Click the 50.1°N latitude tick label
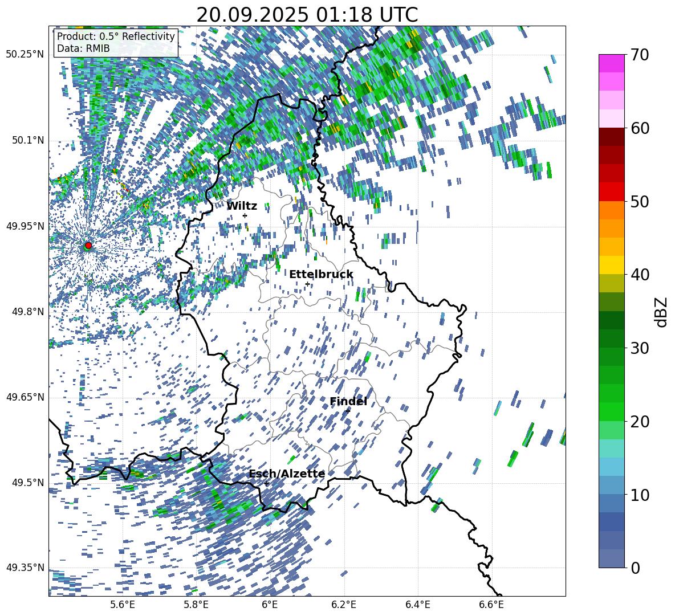This screenshot has height=616, width=675. point(29,141)
